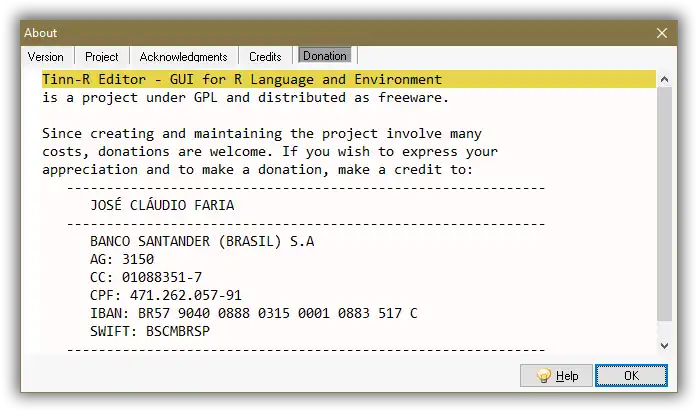Image resolution: width=698 pixels, height=413 pixels.
Task: Show the Credits tab
Action: [x=265, y=57]
